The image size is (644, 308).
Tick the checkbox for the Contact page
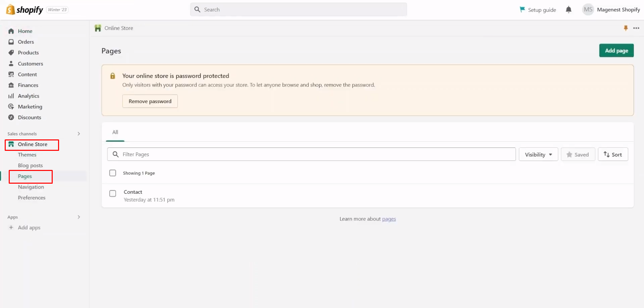pyautogui.click(x=113, y=193)
